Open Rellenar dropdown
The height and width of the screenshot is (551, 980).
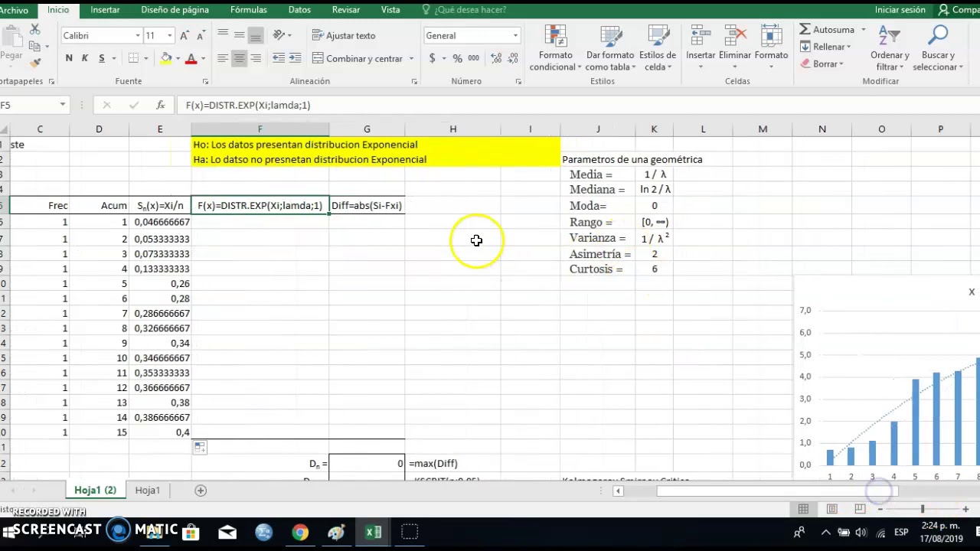click(x=826, y=47)
